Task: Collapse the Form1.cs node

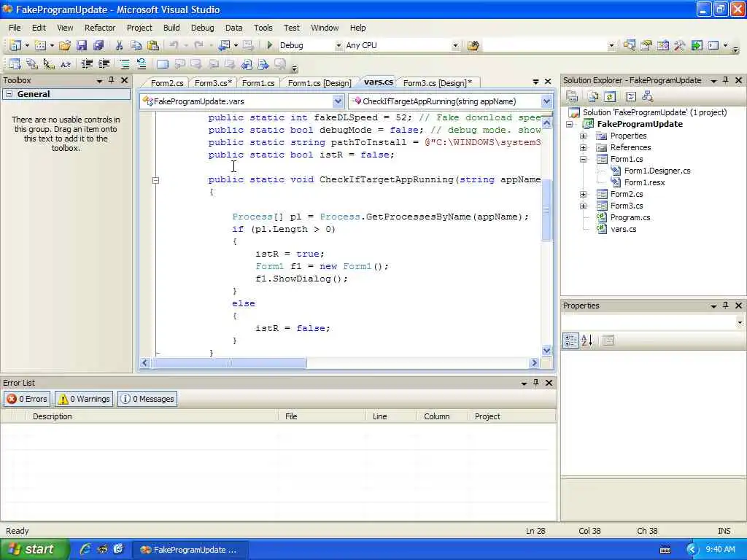Action: [x=583, y=159]
